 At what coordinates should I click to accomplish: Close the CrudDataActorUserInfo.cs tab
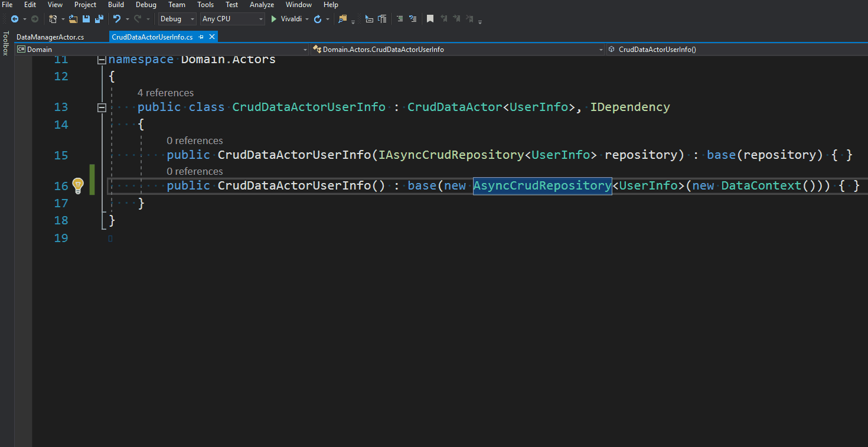click(x=212, y=37)
